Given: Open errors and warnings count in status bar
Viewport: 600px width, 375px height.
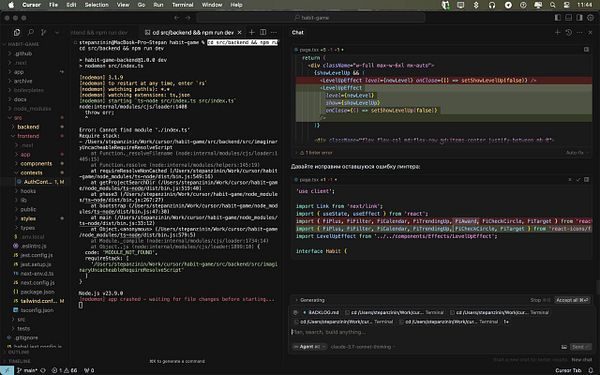Looking at the screenshot, I should point(64,370).
